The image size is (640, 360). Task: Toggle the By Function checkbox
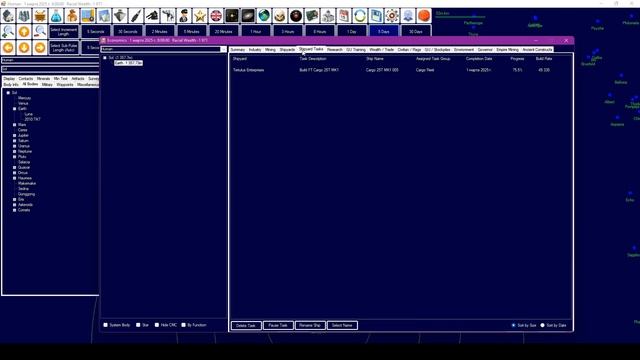click(x=184, y=325)
